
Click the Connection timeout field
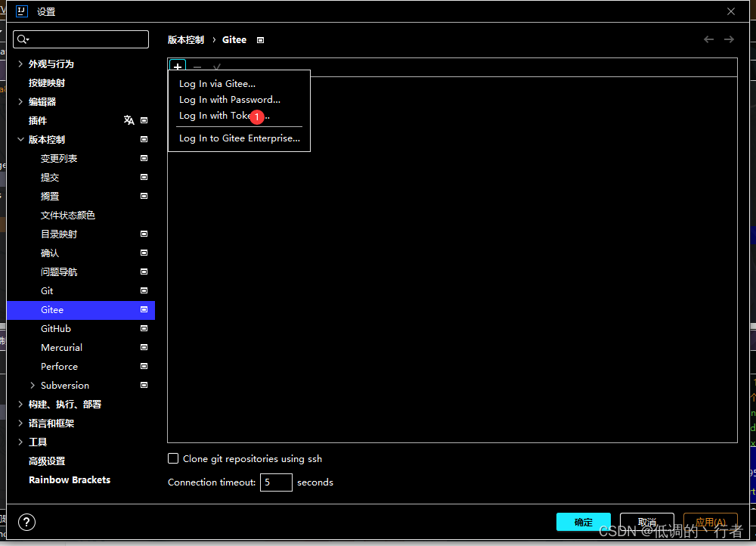click(x=276, y=482)
